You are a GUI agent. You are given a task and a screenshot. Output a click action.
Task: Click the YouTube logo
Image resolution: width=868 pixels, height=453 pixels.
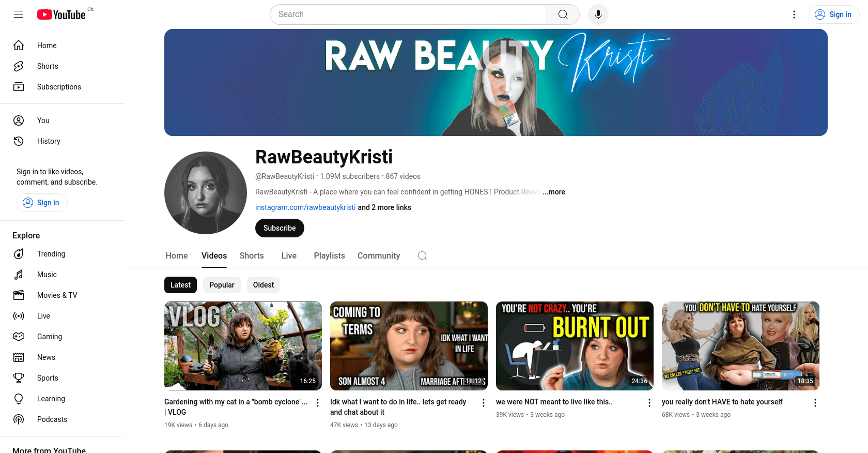coord(61,14)
